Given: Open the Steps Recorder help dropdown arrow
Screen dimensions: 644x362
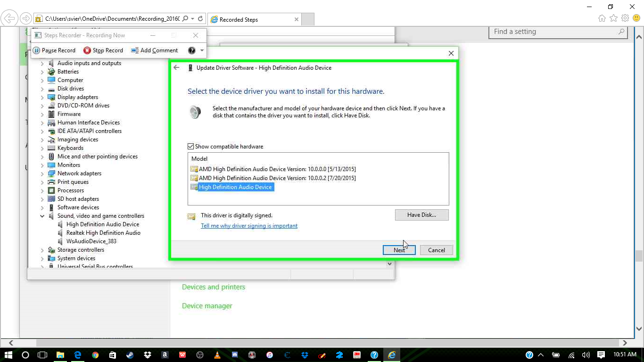Looking at the screenshot, I should [202, 50].
